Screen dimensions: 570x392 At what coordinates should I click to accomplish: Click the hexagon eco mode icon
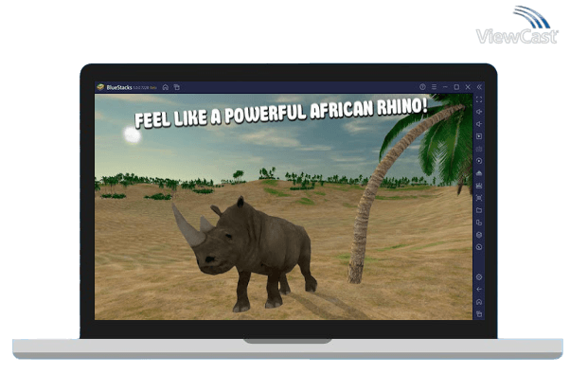(479, 235)
